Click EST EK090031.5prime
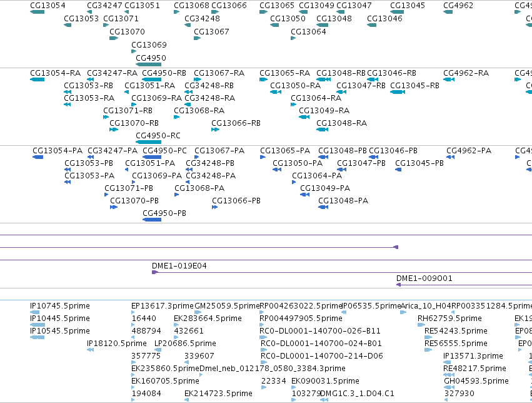Image resolution: width=532 pixels, height=403 pixels. pyautogui.click(x=293, y=387)
